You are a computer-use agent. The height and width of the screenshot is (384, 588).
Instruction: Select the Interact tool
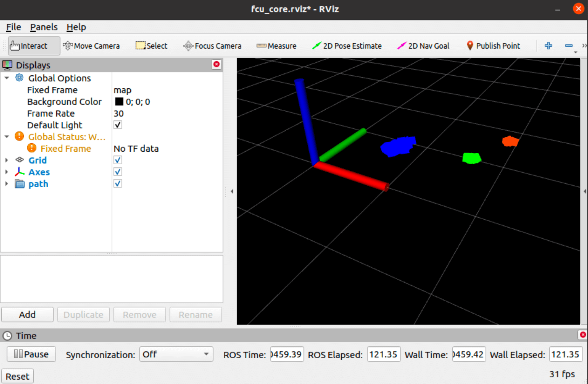[33, 46]
